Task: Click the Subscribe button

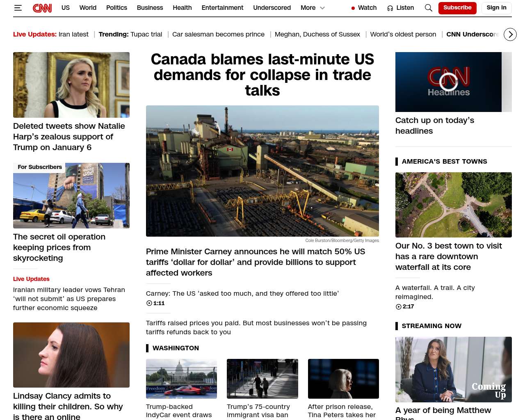Action: pos(457,8)
